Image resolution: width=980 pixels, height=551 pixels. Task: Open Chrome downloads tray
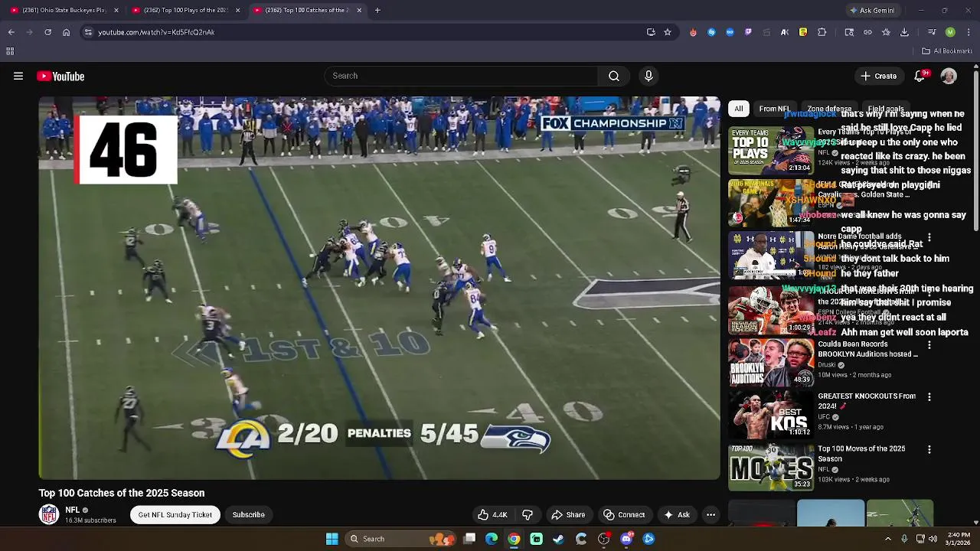[904, 32]
